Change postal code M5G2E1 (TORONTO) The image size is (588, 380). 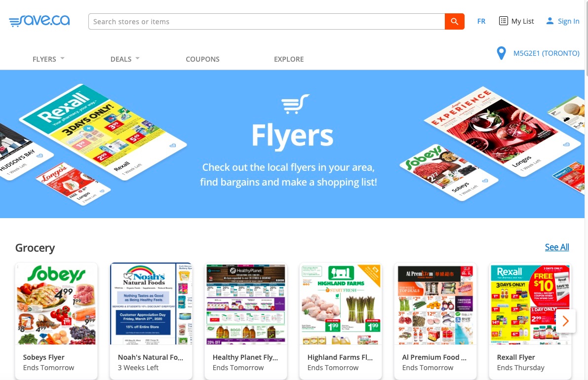(x=546, y=53)
